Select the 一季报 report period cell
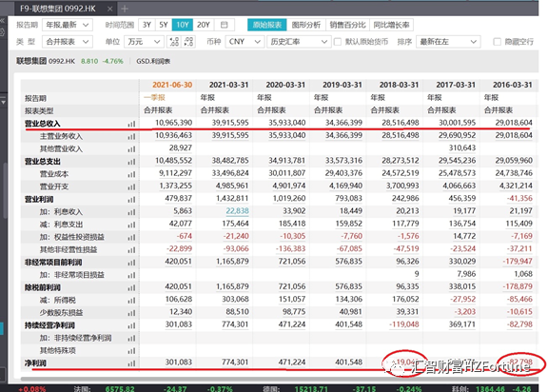The height and width of the screenshot is (392, 548). point(154,97)
